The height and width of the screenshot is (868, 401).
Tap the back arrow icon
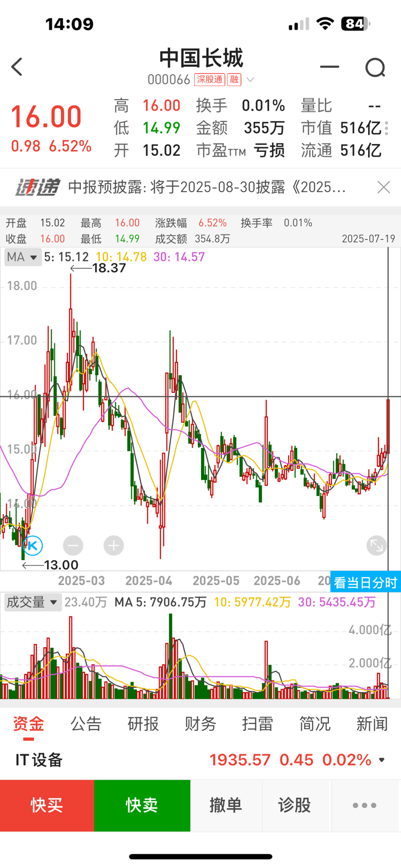17,67
